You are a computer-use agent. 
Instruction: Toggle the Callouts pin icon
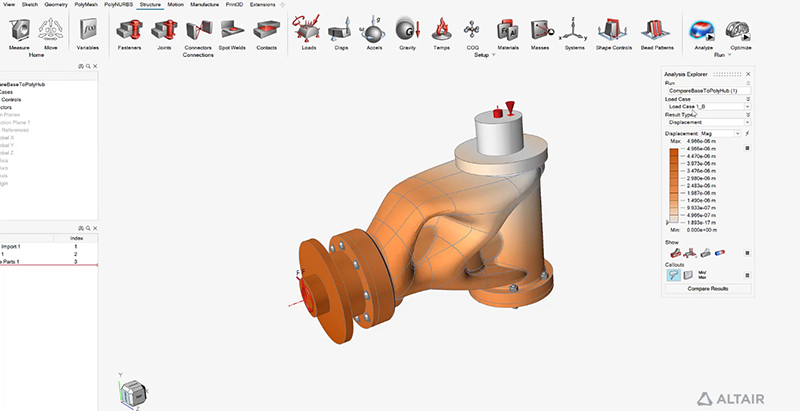coord(673,275)
